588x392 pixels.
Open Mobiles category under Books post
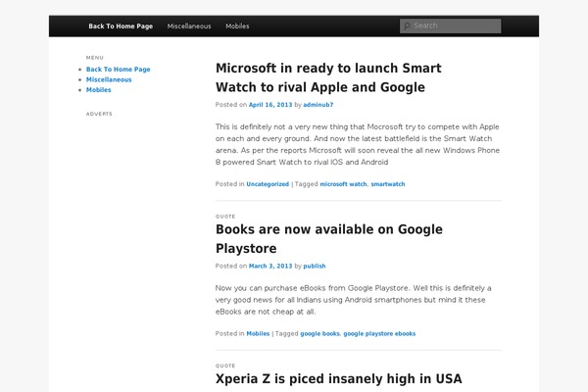coord(258,333)
